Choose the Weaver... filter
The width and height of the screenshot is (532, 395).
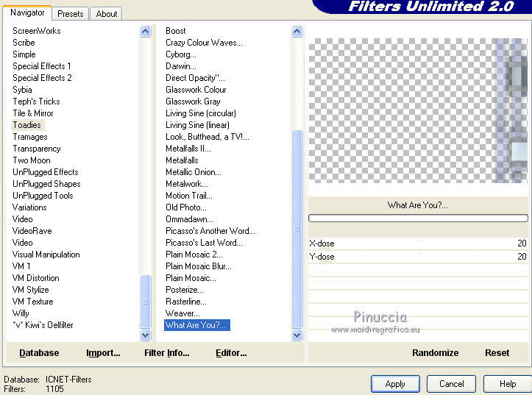point(182,313)
